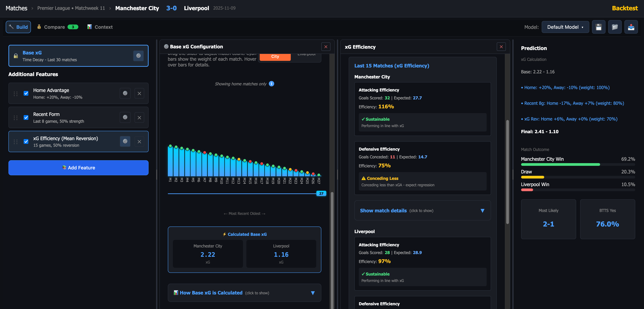Click the Add Feature button
The width and height of the screenshot is (644, 309).
(x=78, y=168)
